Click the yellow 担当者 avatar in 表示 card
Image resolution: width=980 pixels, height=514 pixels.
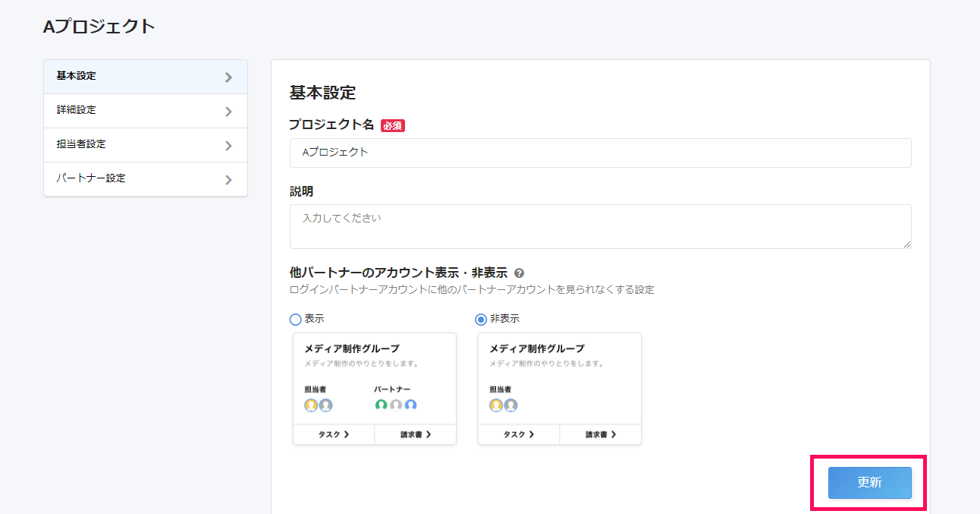[311, 405]
